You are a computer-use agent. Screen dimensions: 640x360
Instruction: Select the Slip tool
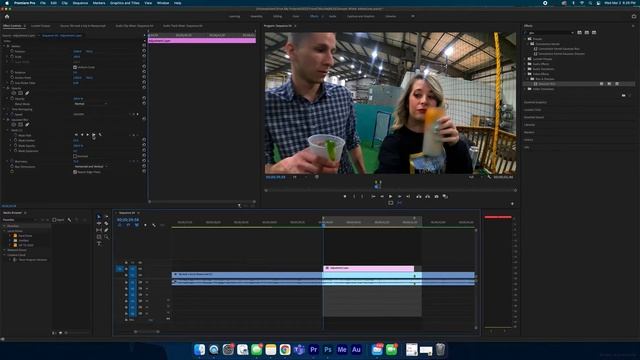pyautogui.click(x=99, y=230)
